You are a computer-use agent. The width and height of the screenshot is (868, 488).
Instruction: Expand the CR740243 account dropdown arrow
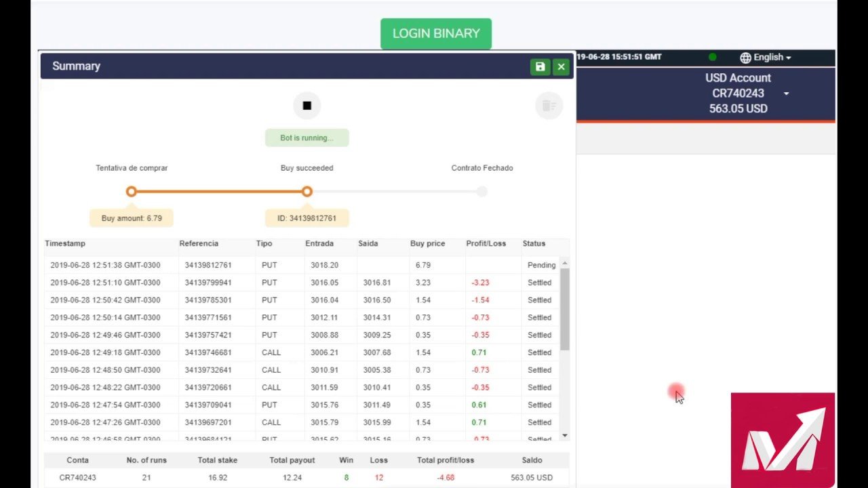786,94
